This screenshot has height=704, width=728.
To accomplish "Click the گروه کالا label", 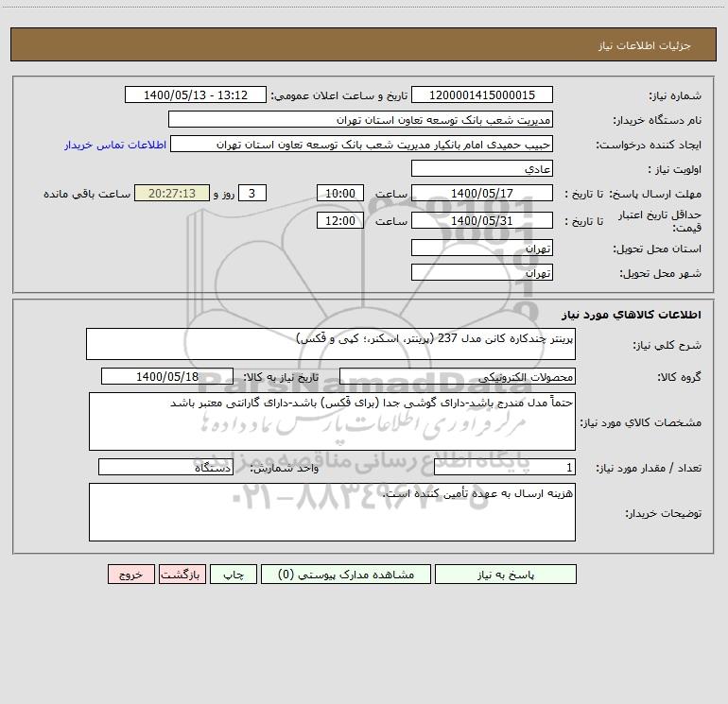I will [x=679, y=377].
